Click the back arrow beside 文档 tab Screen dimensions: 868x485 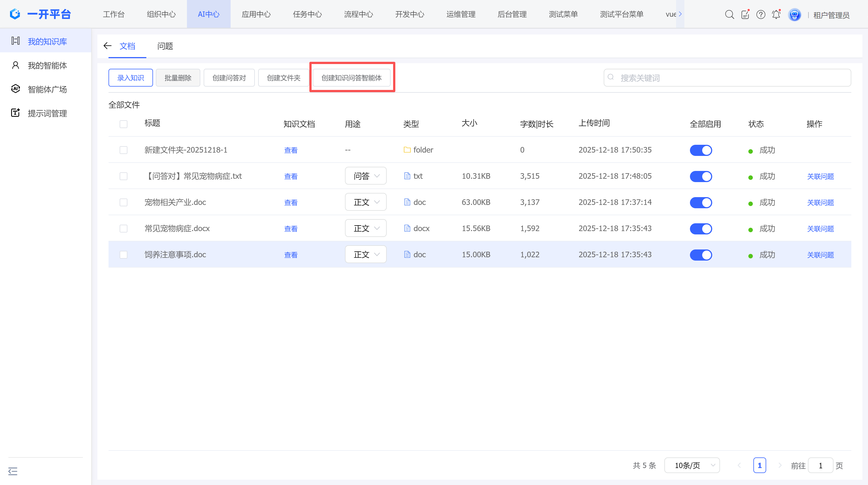107,46
